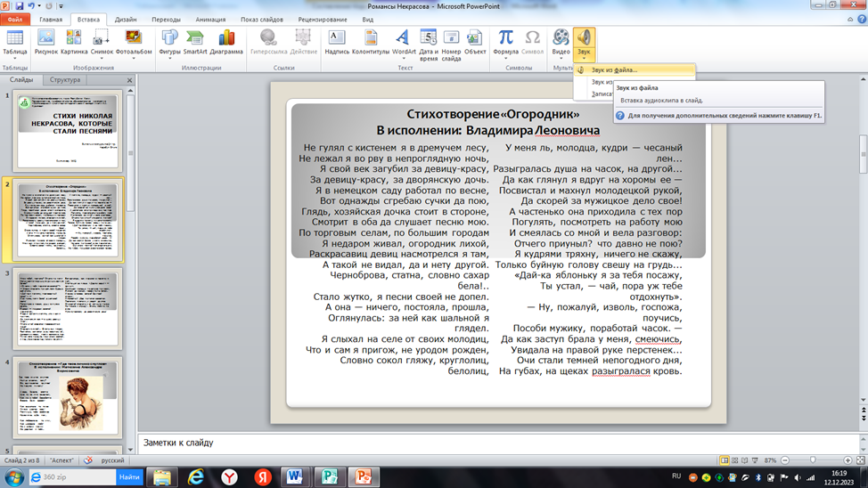Choose 'Звук из файла...' from the menu

[614, 69]
